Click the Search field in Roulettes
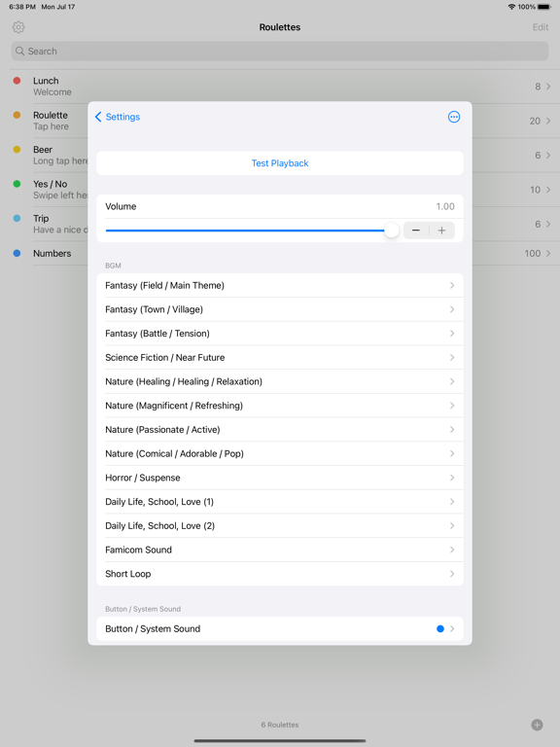560x747 pixels. click(x=280, y=51)
